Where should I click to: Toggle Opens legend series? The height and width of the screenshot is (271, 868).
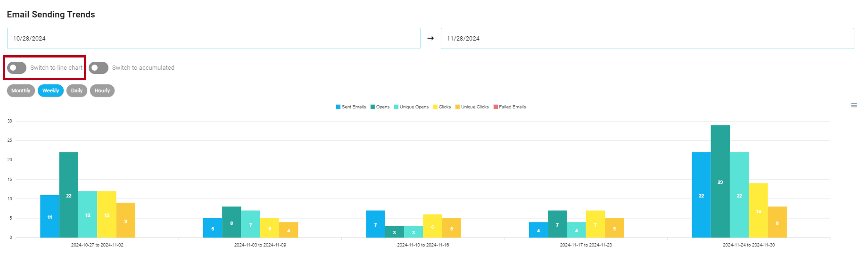coord(380,107)
